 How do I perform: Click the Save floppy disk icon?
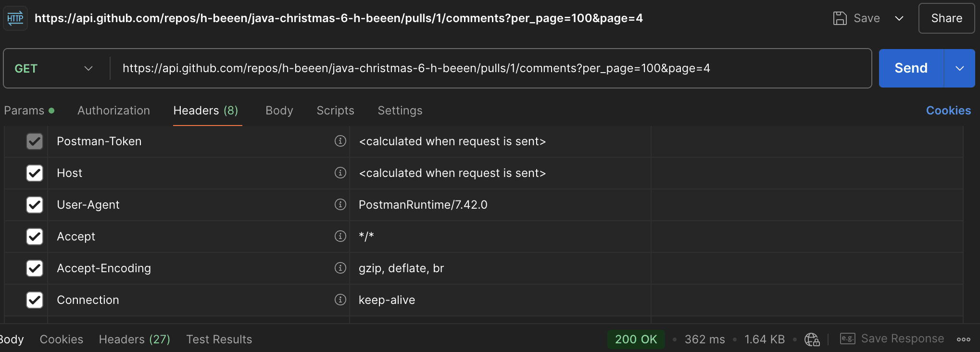pos(840,18)
